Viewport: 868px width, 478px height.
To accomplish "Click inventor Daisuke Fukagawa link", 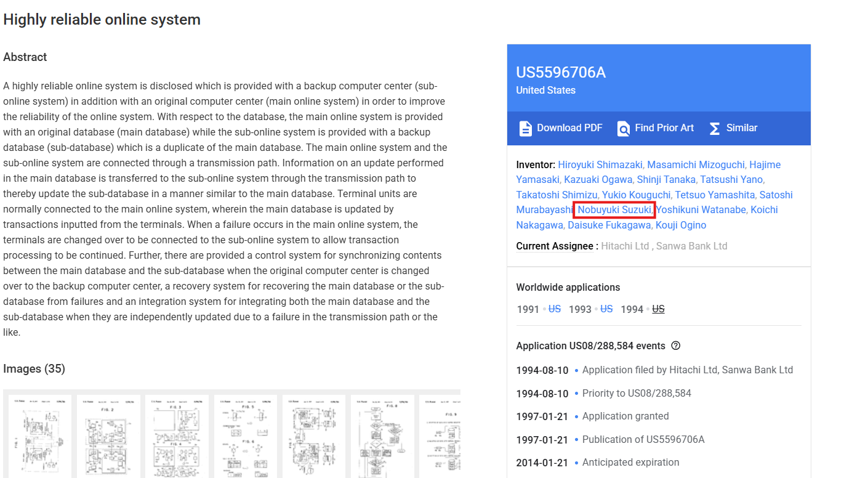I will [x=608, y=225].
